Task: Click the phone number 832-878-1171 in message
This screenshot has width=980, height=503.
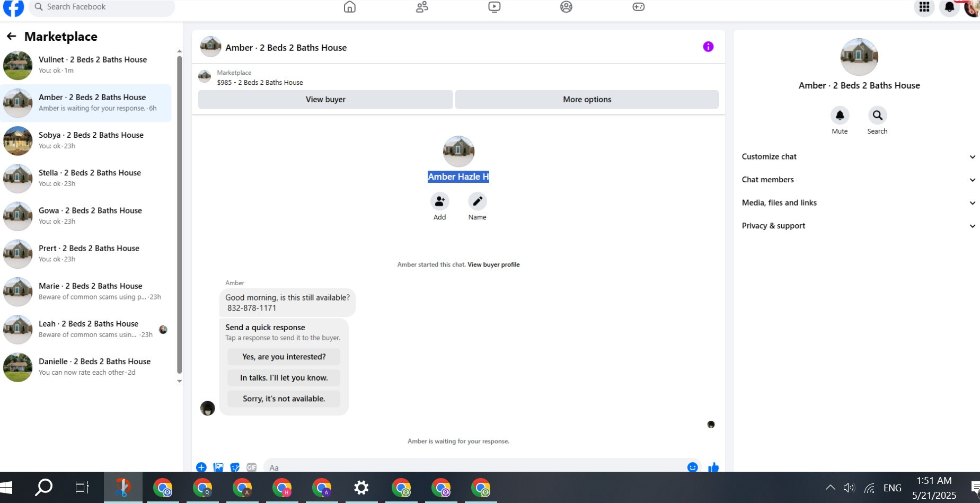Action: point(252,308)
